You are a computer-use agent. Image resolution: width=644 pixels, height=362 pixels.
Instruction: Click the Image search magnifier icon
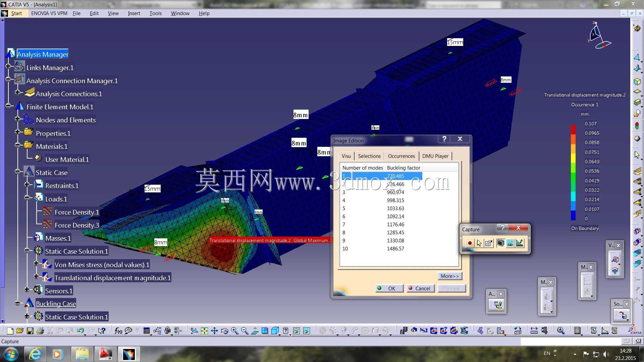[x=560, y=331]
